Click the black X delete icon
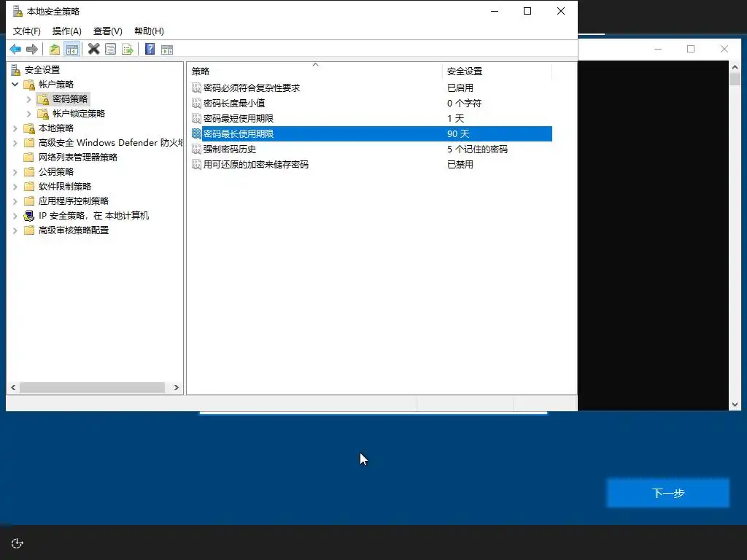Viewport: 747px width, 560px height. 94,49
